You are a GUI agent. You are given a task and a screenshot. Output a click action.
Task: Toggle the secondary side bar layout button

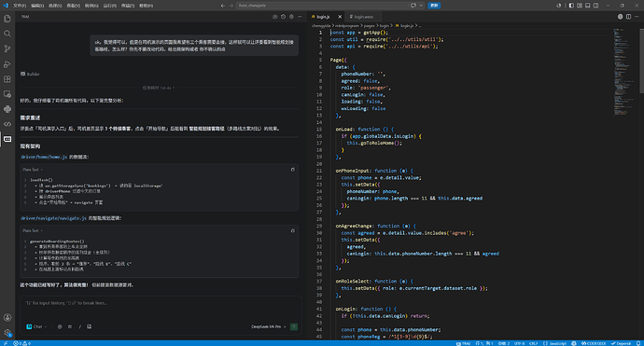(x=595, y=6)
